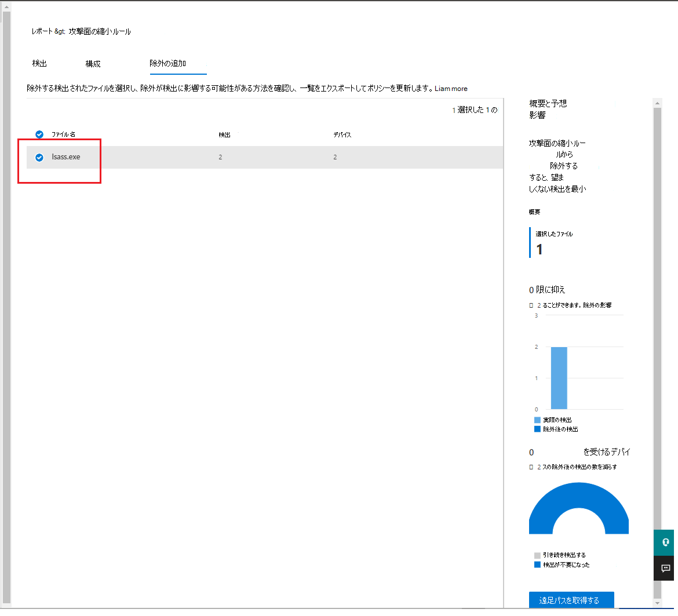Image resolution: width=678 pixels, height=616 pixels.
Task: Click the black feedback chat icon
Action: click(x=665, y=568)
